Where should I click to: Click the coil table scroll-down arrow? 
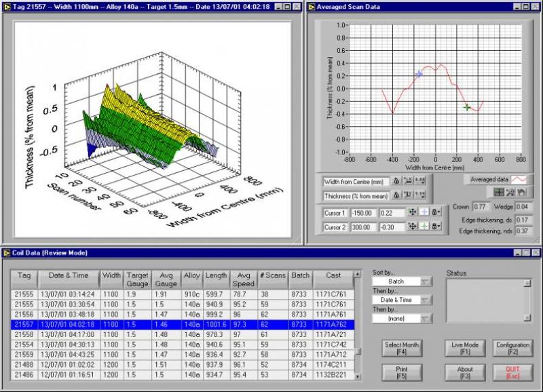358,377
